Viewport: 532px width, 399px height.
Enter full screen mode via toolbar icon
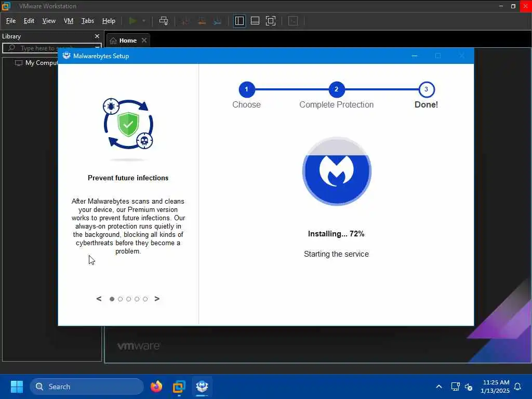pyautogui.click(x=270, y=21)
